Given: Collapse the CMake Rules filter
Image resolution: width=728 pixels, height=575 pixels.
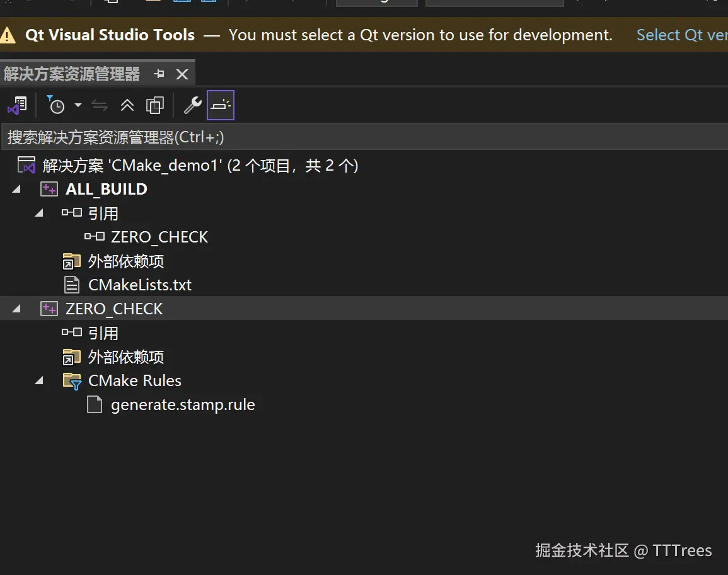Looking at the screenshot, I should 39,380.
